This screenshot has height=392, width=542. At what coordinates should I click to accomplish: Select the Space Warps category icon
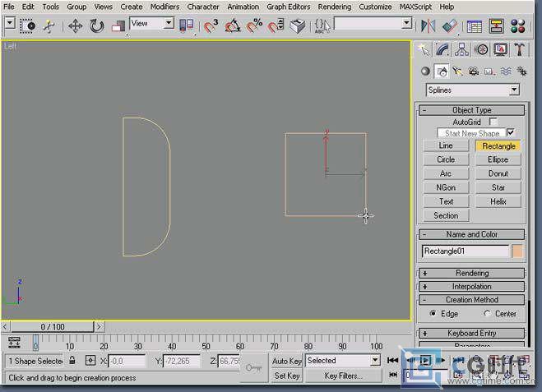tap(506, 71)
